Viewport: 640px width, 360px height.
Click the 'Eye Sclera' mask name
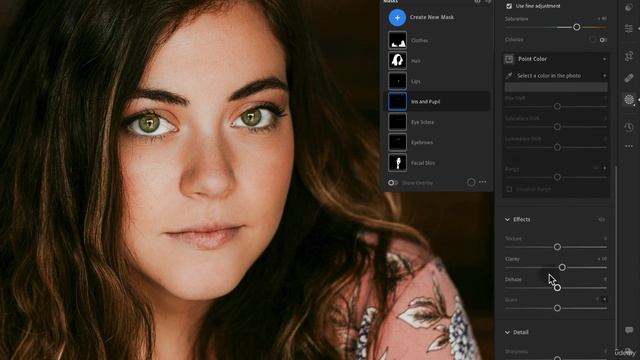(x=422, y=122)
